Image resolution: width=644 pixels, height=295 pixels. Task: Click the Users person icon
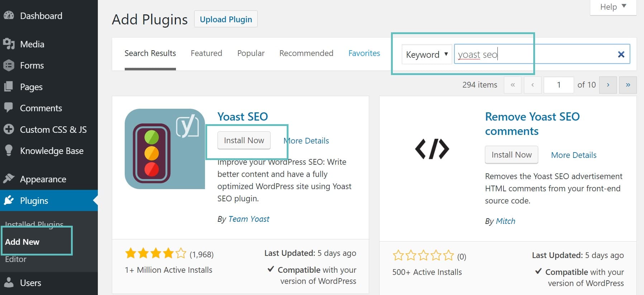9,282
